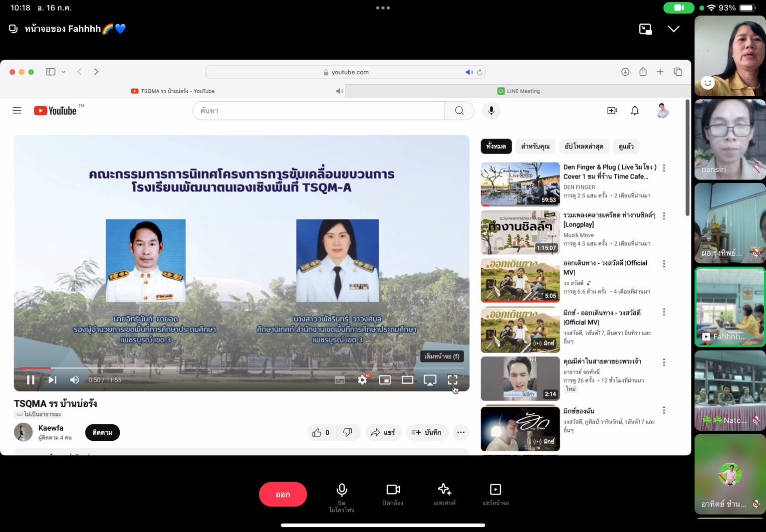The width and height of the screenshot is (766, 532).
Task: Toggle camera in the meeting toolbar
Action: tap(393, 494)
